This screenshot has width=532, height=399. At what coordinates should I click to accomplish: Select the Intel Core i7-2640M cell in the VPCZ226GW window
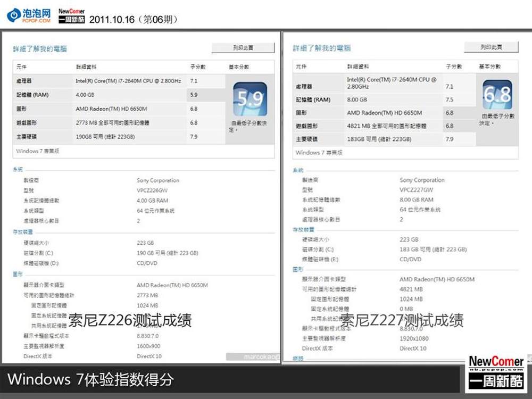(x=128, y=81)
